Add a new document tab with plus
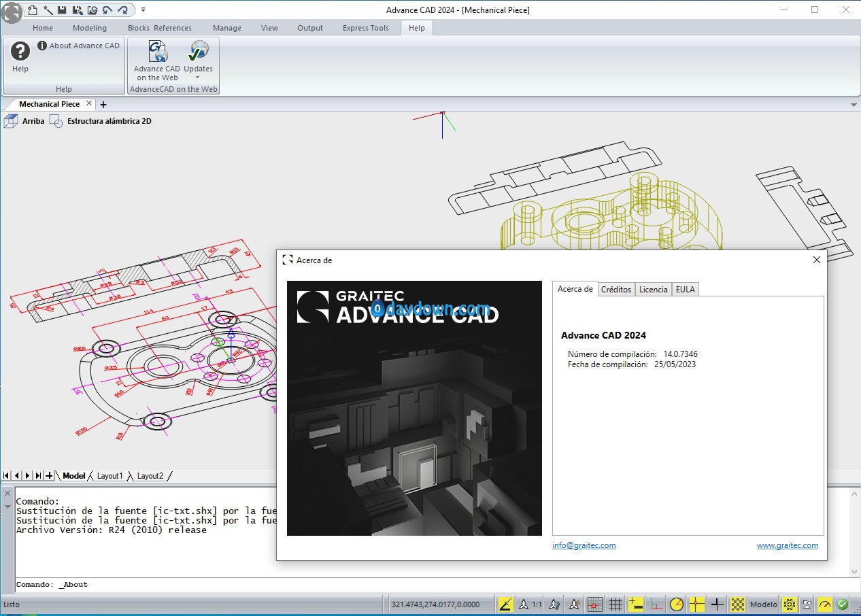 click(x=103, y=104)
